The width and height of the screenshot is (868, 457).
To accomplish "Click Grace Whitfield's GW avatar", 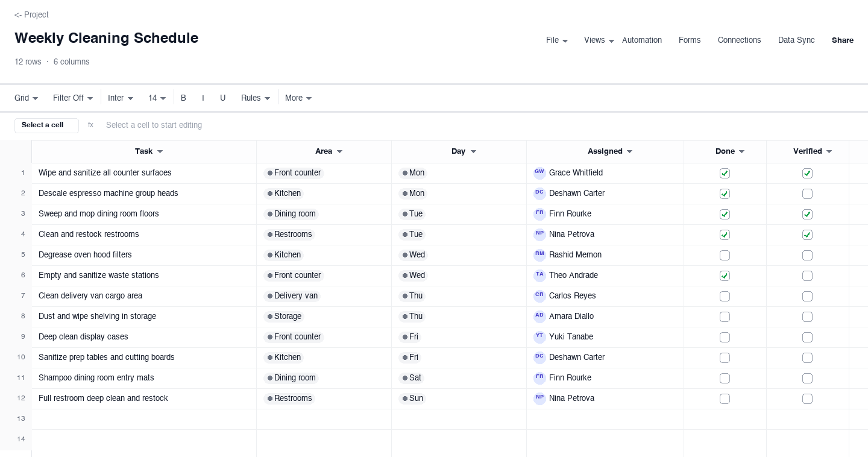I will click(539, 173).
